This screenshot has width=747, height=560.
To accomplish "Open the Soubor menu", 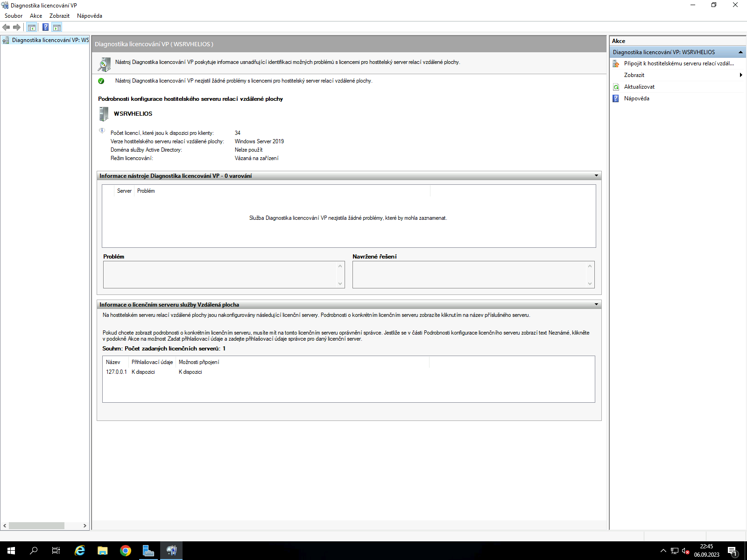I will pyautogui.click(x=14, y=15).
